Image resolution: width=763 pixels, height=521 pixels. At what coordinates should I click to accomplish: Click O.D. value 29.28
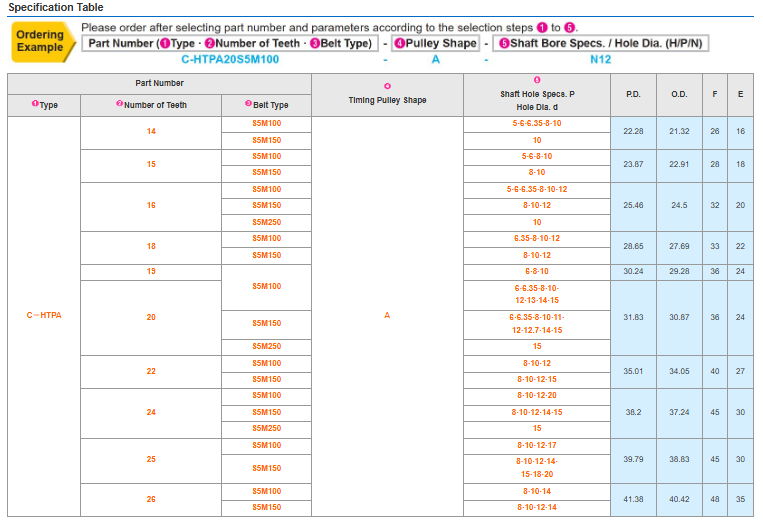click(x=679, y=271)
